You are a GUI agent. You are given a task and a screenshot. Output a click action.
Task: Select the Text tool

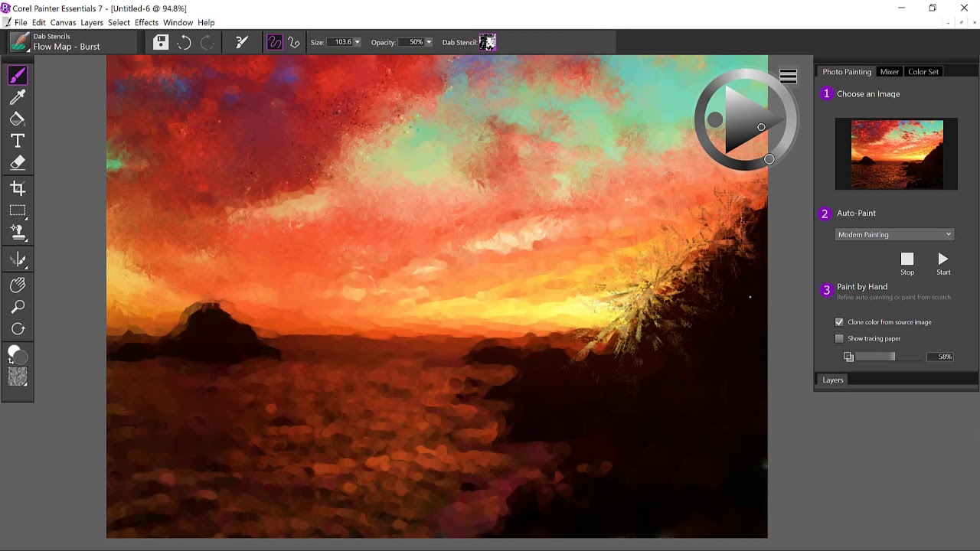tap(18, 141)
